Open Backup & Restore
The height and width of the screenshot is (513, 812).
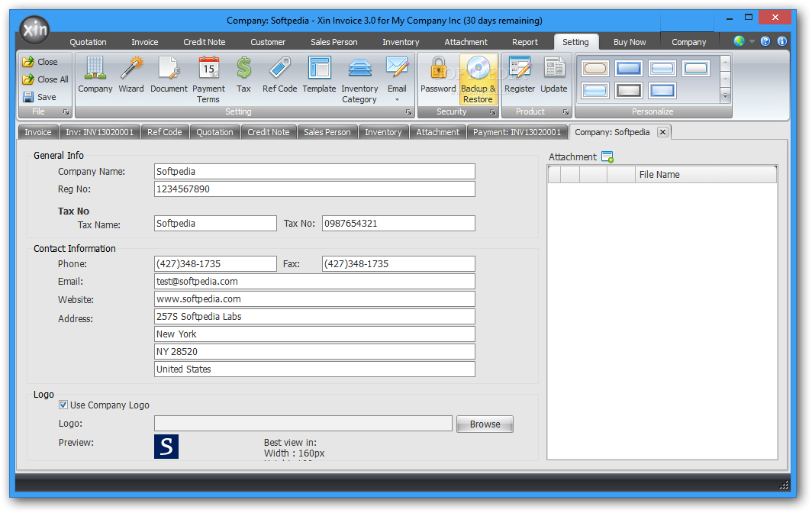tap(478, 79)
